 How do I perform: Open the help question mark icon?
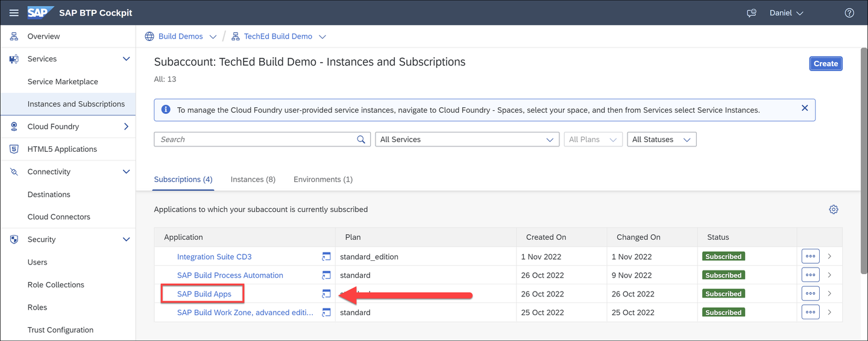(849, 13)
